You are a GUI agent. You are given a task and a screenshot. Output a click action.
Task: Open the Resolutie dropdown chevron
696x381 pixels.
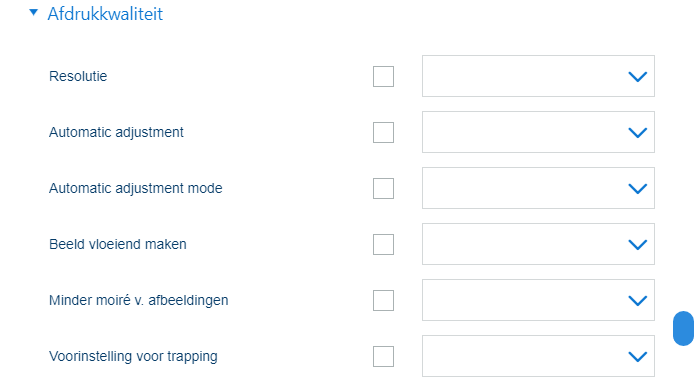pos(637,77)
